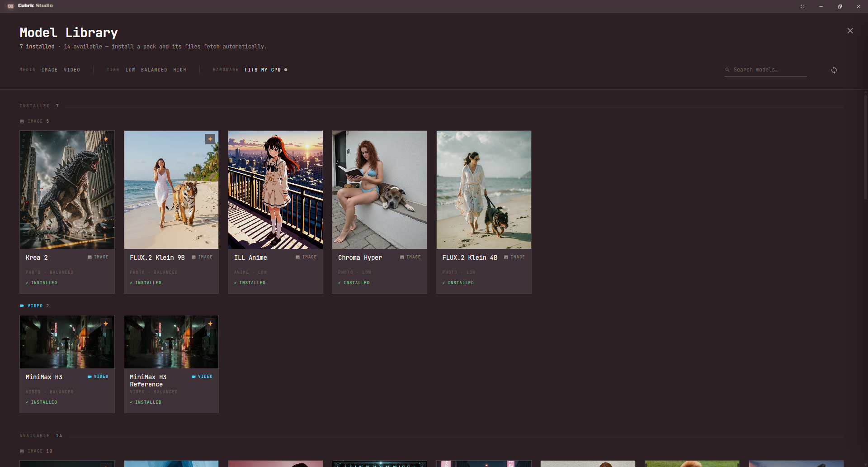This screenshot has height=467, width=868.
Task: Open the MiniMax H3 video thumbnail
Action: click(67, 342)
